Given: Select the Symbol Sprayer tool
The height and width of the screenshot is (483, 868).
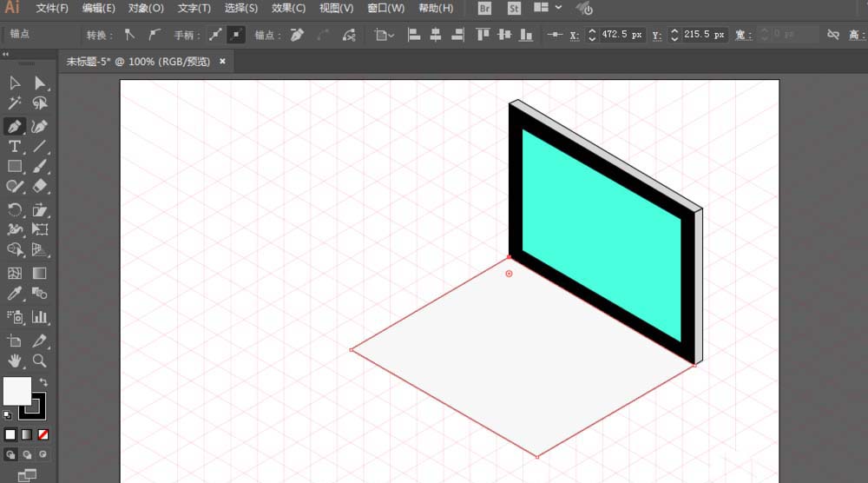Looking at the screenshot, I should [x=15, y=316].
